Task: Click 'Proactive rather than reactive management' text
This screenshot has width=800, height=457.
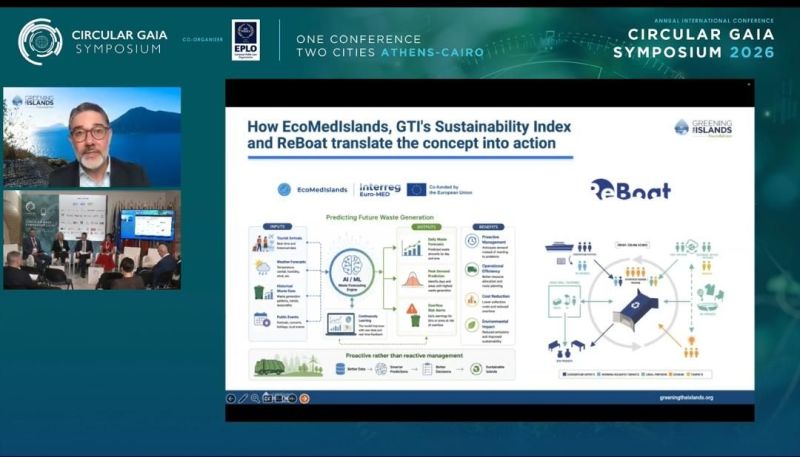Action: (404, 356)
